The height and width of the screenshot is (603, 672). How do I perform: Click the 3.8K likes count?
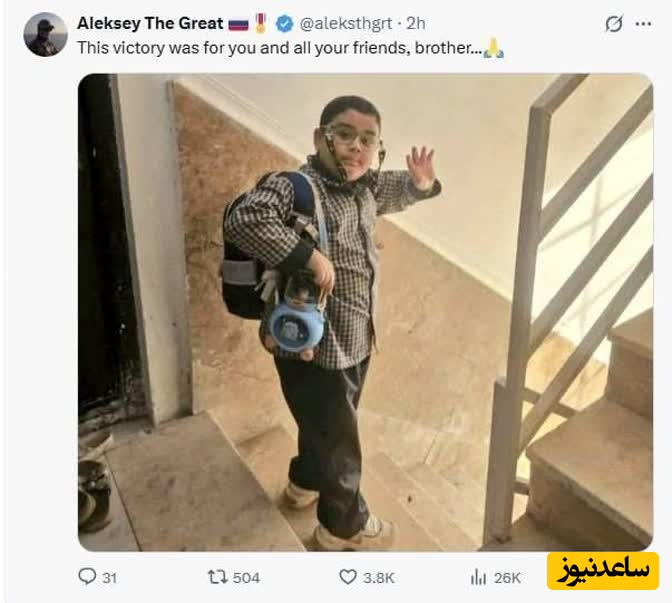coord(378,578)
